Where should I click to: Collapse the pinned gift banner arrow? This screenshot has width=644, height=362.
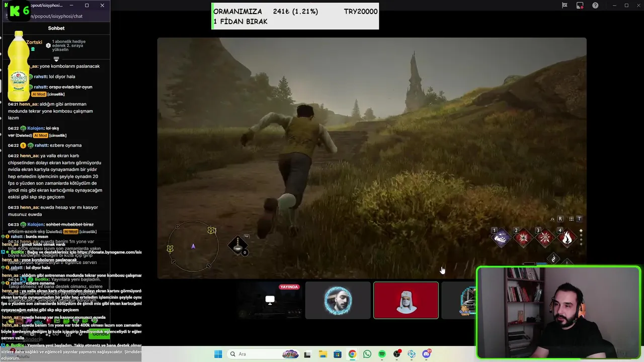point(56,59)
